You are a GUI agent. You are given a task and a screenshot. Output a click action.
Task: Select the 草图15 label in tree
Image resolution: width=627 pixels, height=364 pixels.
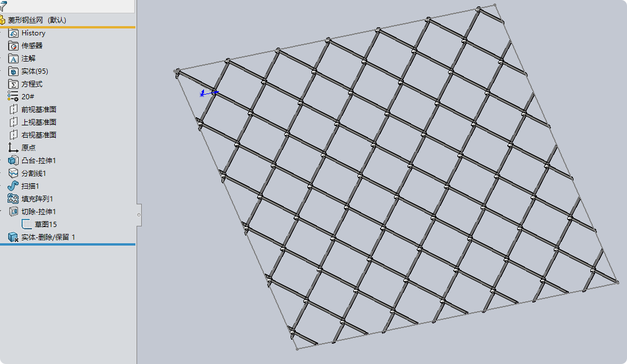pyautogui.click(x=45, y=225)
